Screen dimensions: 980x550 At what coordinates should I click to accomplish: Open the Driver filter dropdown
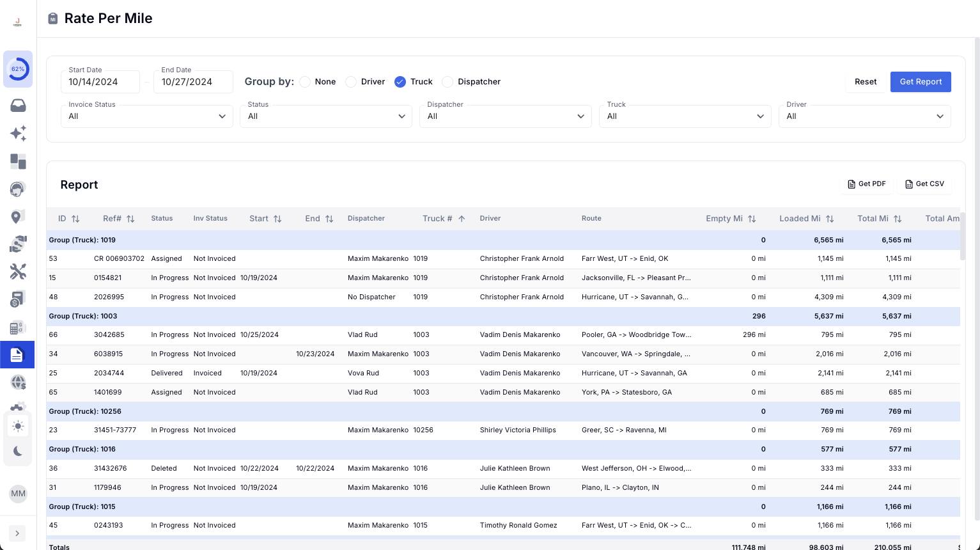click(x=864, y=116)
